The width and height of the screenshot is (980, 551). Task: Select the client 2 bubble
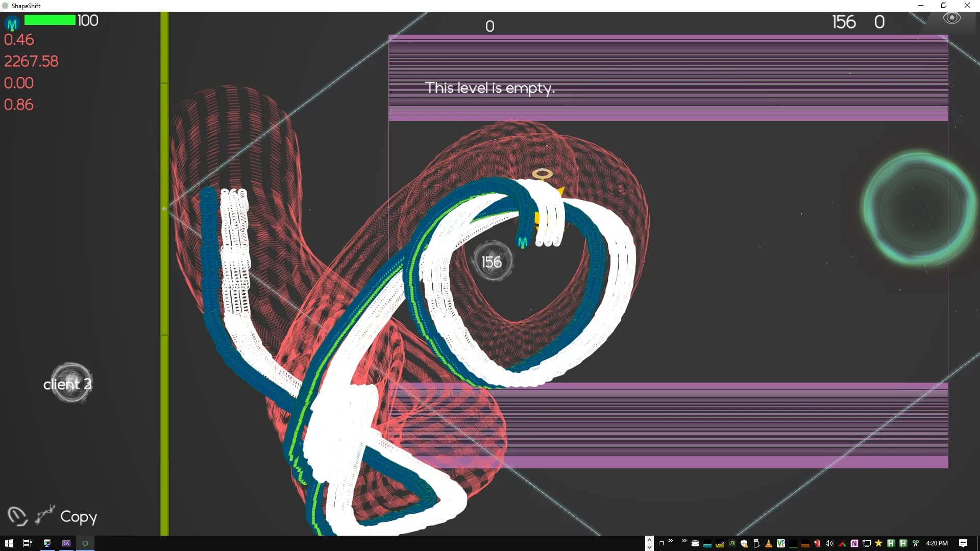pos(71,383)
